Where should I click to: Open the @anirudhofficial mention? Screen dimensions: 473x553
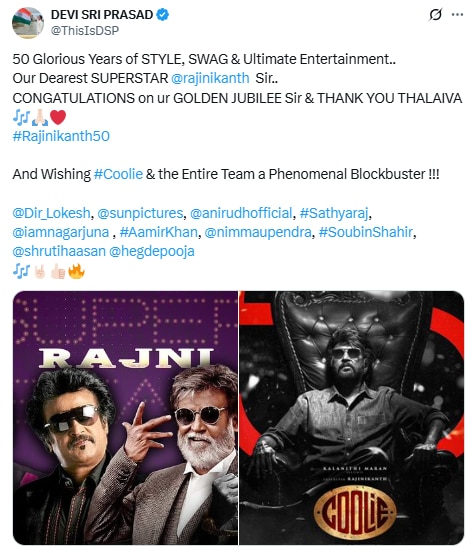(241, 213)
